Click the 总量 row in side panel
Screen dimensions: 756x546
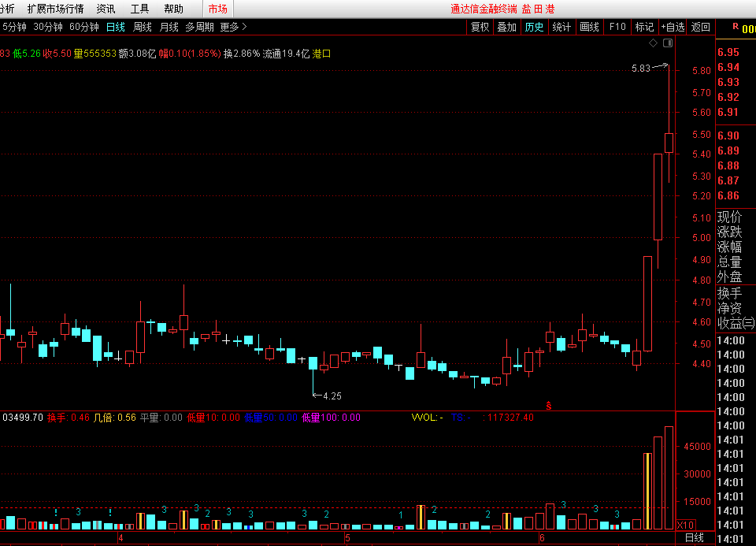tap(729, 262)
